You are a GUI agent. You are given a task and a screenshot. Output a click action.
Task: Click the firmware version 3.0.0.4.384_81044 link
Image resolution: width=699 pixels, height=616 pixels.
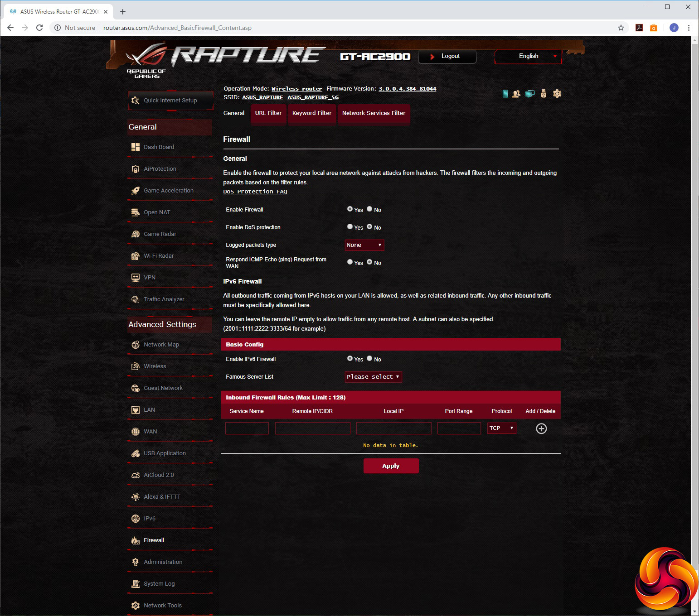pos(408,89)
